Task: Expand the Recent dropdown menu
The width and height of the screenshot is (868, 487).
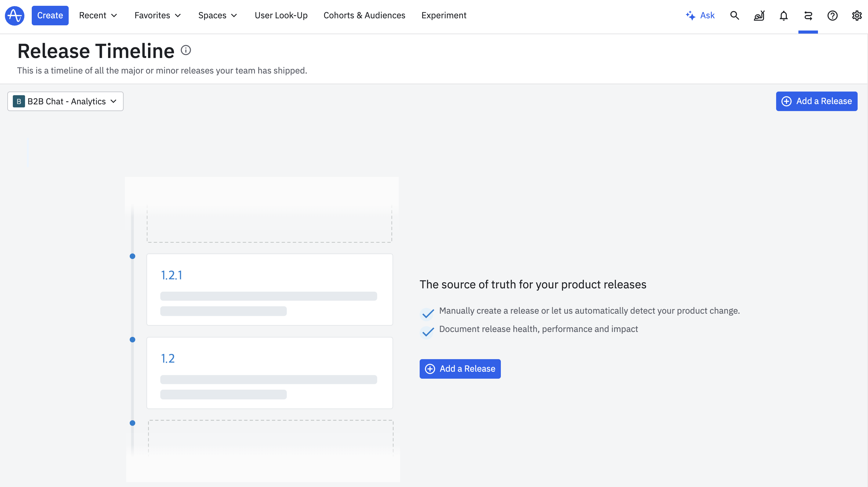Action: tap(98, 16)
